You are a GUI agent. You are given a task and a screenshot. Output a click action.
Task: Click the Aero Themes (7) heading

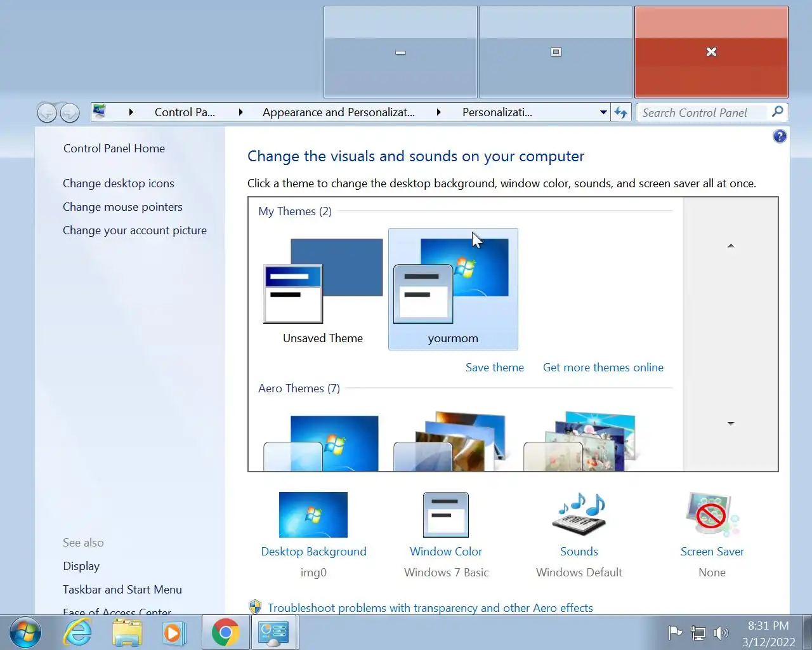tap(299, 388)
